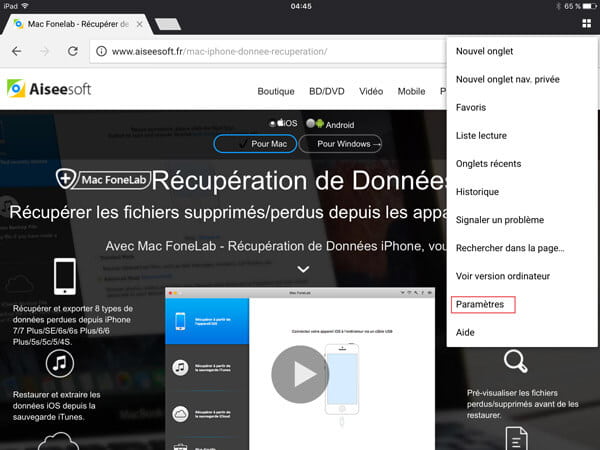The width and height of the screenshot is (600, 450).
Task: Click the Pré-visualiser les fichiers text
Action: 522,404
